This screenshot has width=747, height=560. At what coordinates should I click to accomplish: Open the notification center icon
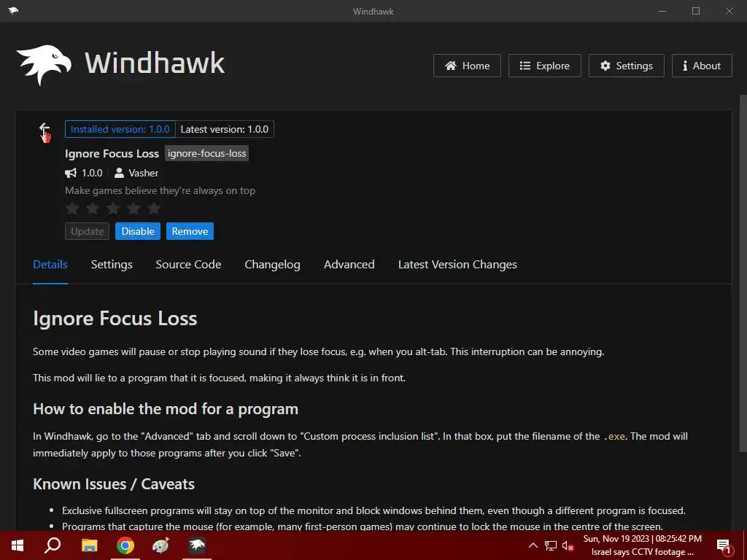(x=724, y=546)
